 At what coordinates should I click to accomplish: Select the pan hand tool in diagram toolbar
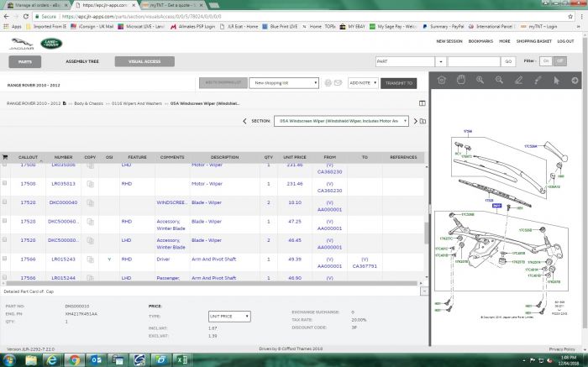(461, 80)
